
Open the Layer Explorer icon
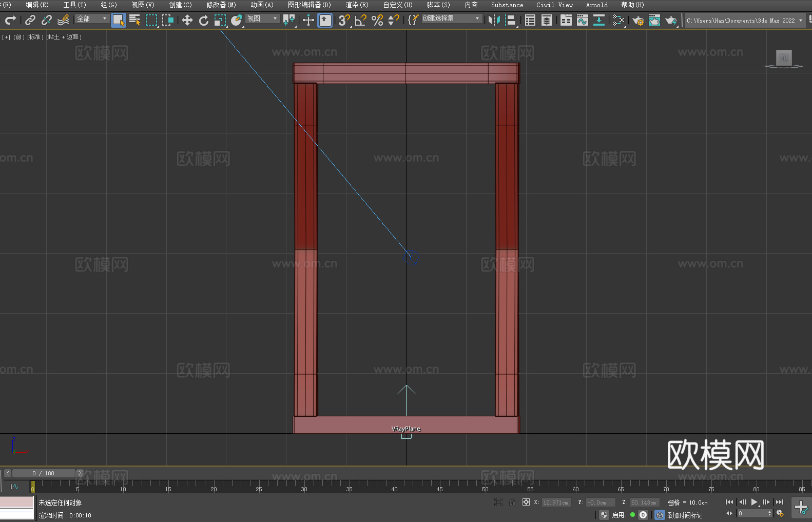click(547, 20)
